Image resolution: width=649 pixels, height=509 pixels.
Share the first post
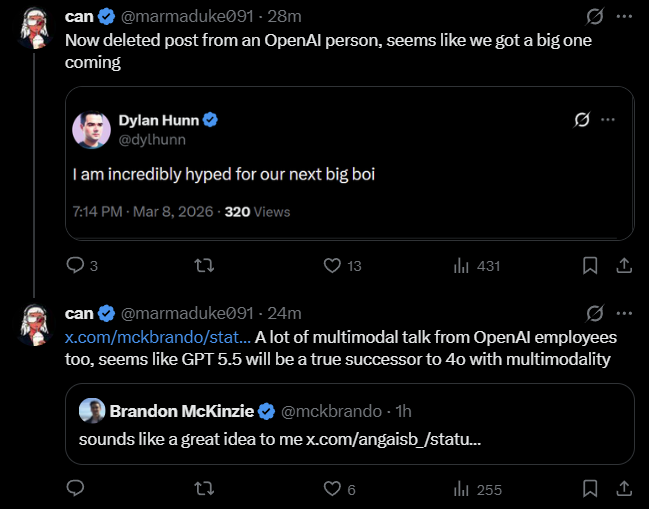click(x=622, y=265)
